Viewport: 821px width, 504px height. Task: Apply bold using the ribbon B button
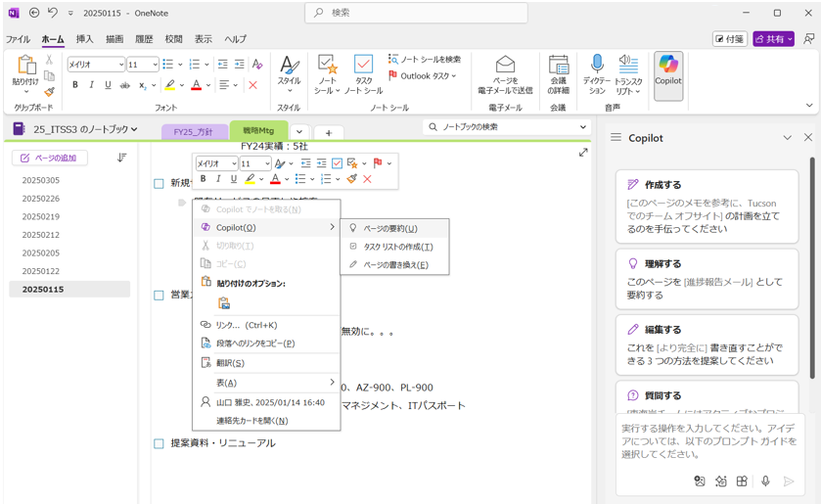point(75,85)
